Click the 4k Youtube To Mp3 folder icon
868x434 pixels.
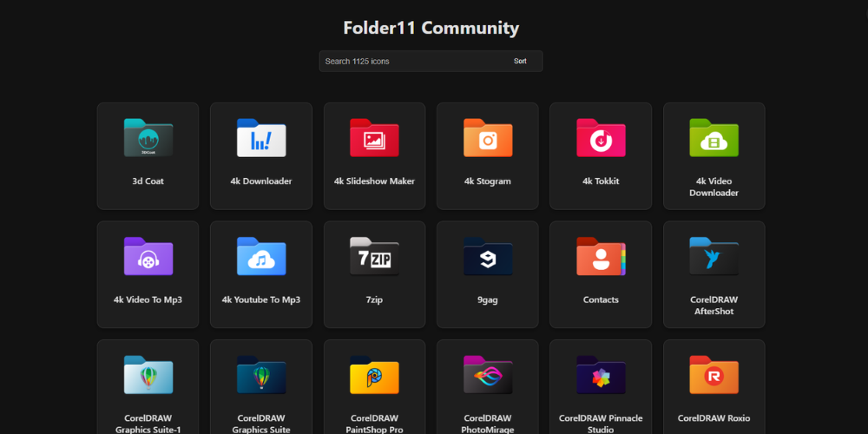point(261,256)
